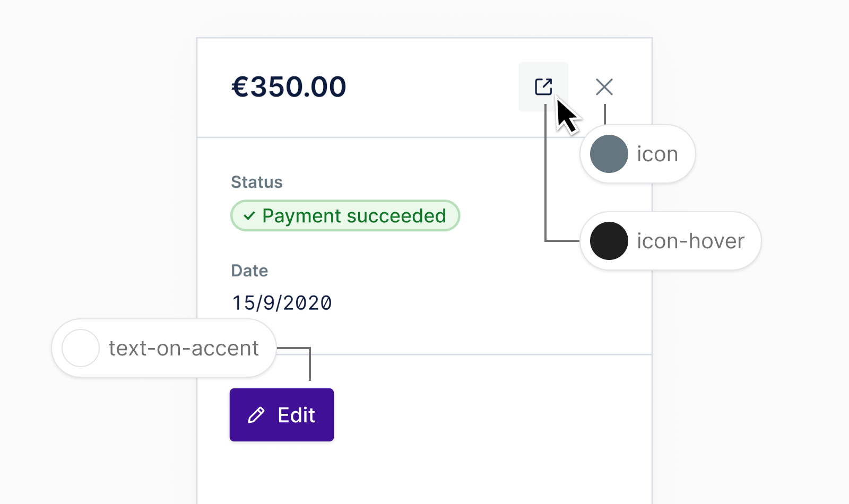Viewport: 849px width, 504px height.
Task: Close the payment panel with the X icon
Action: (x=604, y=87)
